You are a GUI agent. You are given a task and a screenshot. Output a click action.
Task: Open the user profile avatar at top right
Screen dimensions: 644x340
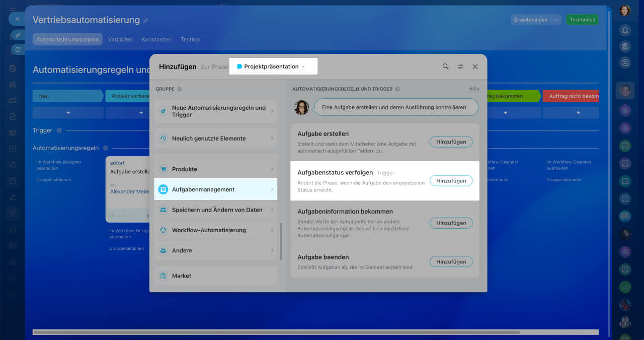625,10
